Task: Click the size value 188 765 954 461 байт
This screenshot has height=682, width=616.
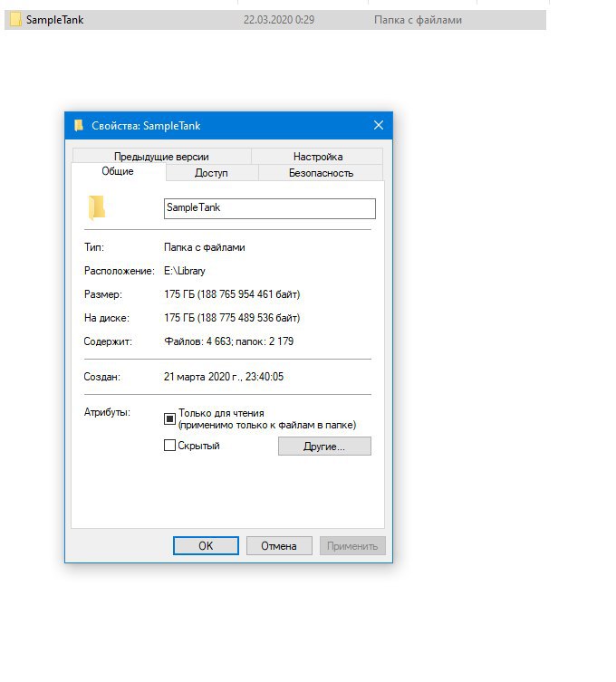Action: pos(249,294)
